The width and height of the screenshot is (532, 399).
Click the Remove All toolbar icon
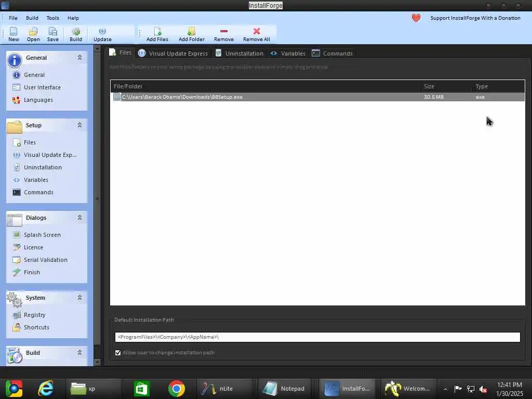click(257, 34)
